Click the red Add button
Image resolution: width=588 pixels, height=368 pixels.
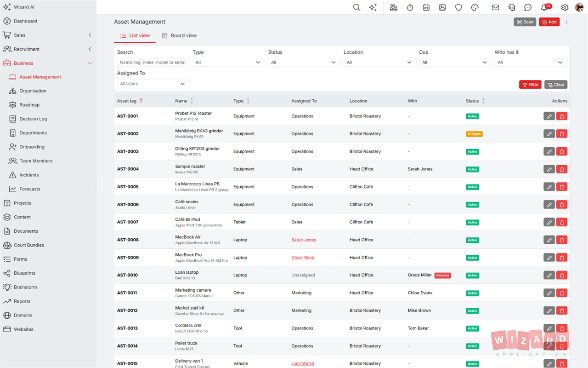[x=549, y=22]
